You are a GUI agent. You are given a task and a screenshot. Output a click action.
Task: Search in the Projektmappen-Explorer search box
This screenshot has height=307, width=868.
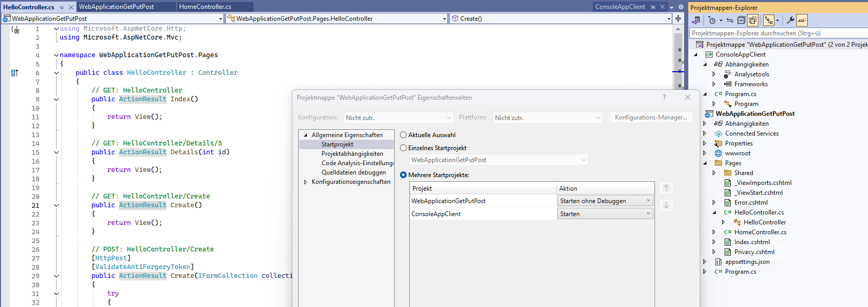point(778,33)
